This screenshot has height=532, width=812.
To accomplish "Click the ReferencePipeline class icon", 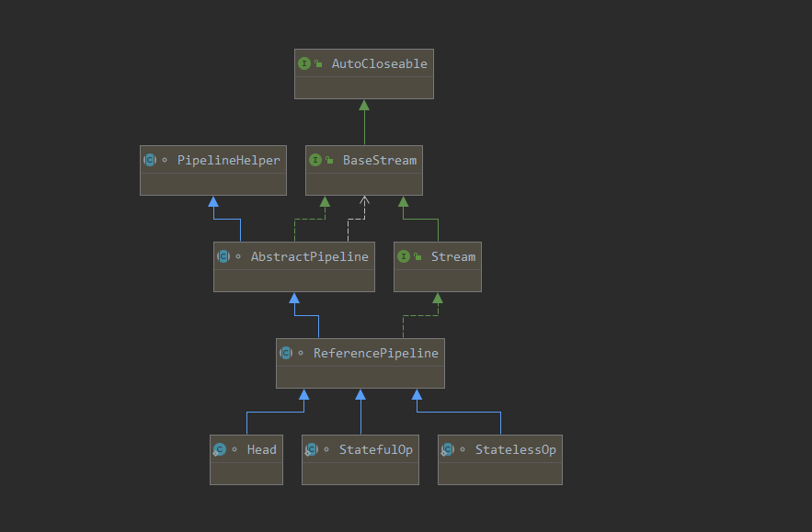I will point(286,353).
